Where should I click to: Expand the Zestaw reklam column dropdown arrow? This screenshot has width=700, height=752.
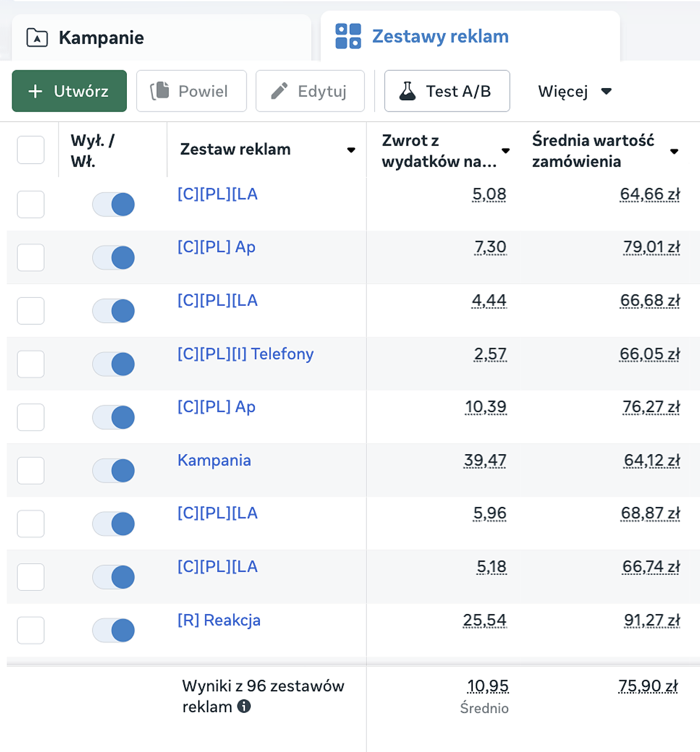(351, 150)
